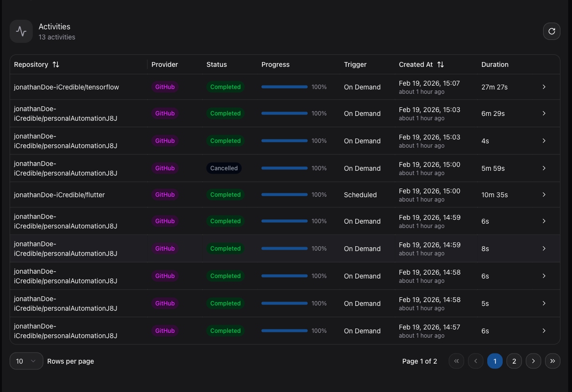Expand the flutter Scheduled activity row
572x392 pixels.
pyautogui.click(x=544, y=195)
